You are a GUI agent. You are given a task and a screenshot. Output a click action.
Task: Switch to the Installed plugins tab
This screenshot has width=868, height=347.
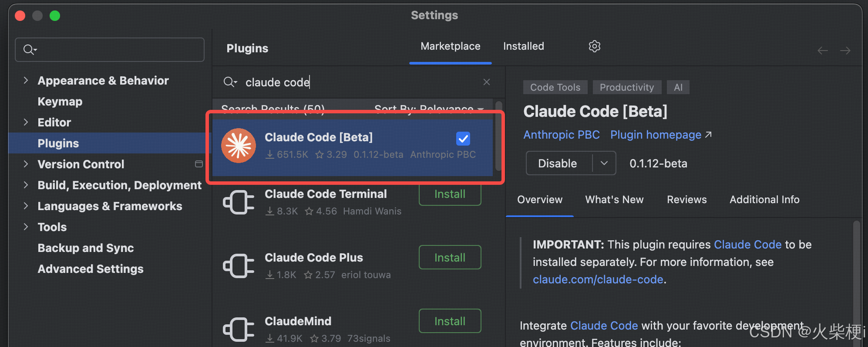524,46
